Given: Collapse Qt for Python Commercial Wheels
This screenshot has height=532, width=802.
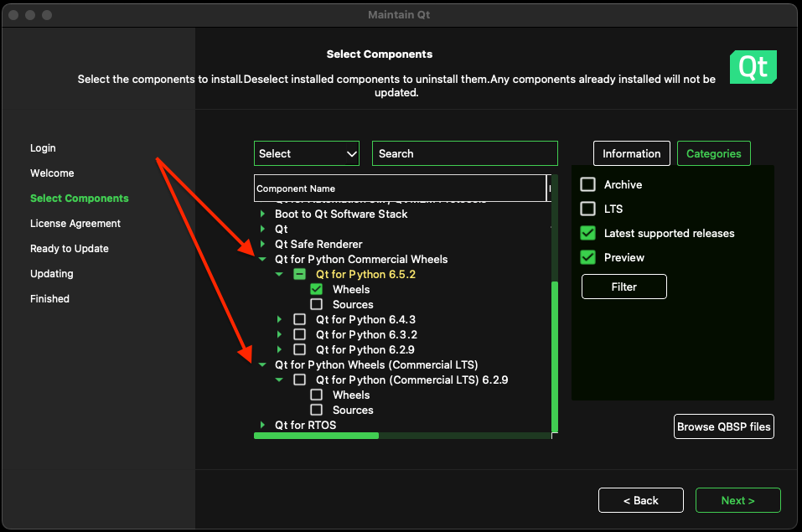Looking at the screenshot, I should pos(262,260).
